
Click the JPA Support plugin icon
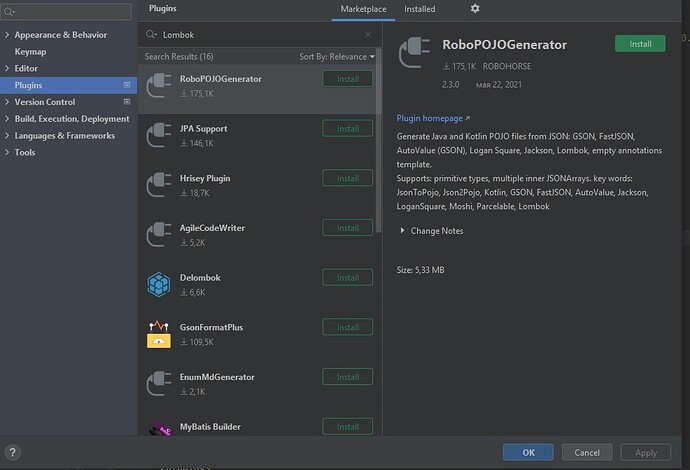pyautogui.click(x=159, y=136)
